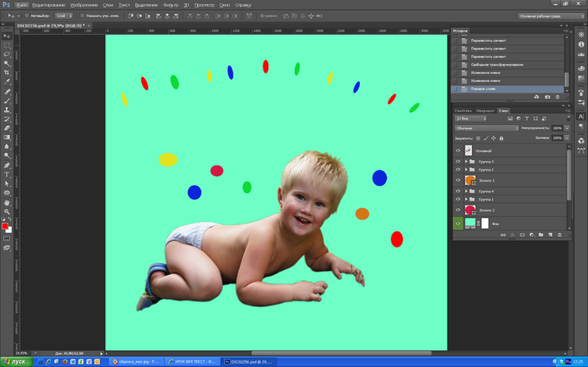Hide the Эллипс 1 layer
The width and height of the screenshot is (588, 367).
pyautogui.click(x=458, y=180)
